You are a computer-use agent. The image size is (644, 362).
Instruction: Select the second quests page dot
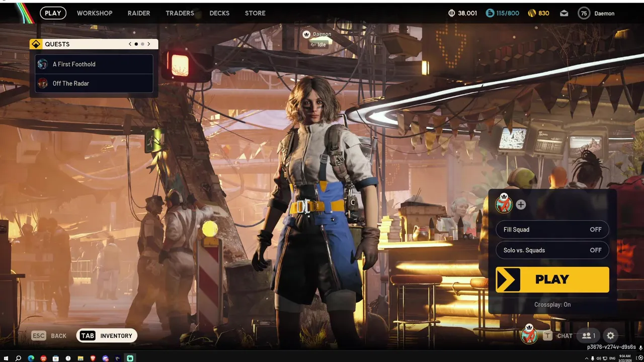pos(142,44)
